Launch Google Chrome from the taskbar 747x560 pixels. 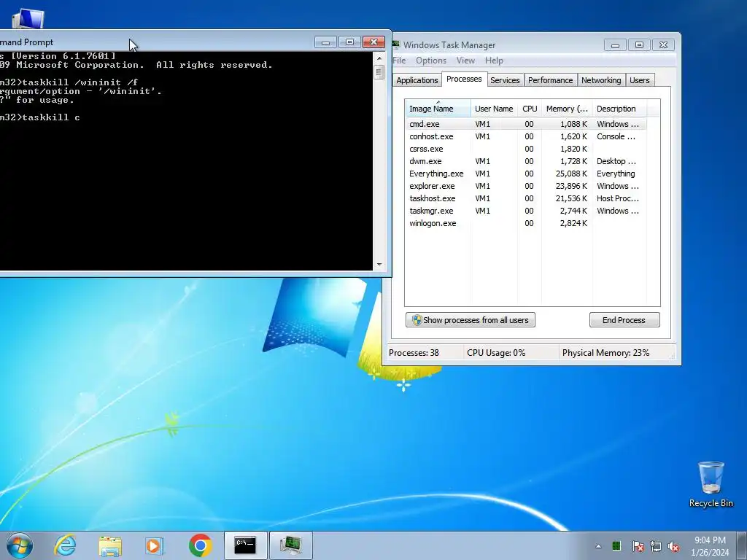(200, 545)
